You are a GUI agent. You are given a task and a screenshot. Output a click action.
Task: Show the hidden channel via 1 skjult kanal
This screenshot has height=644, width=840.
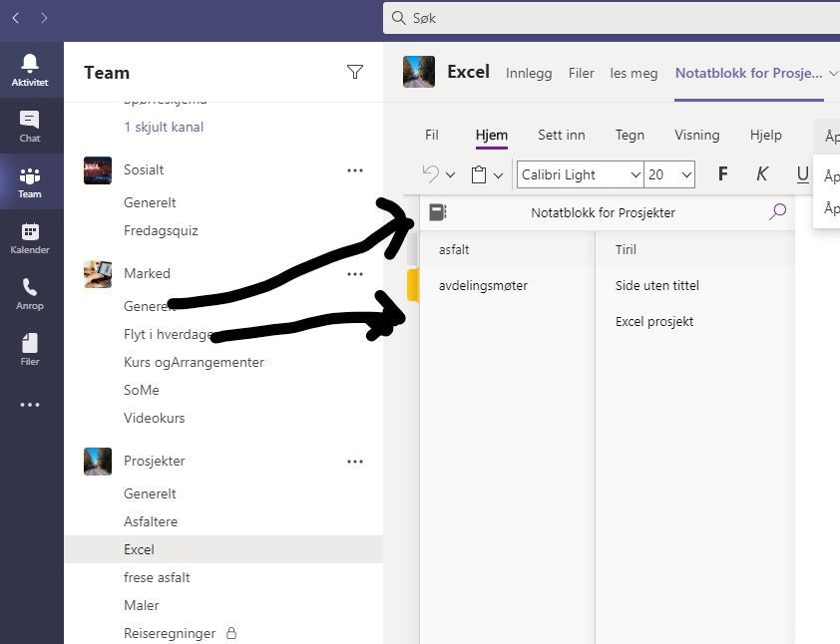pyautogui.click(x=163, y=127)
